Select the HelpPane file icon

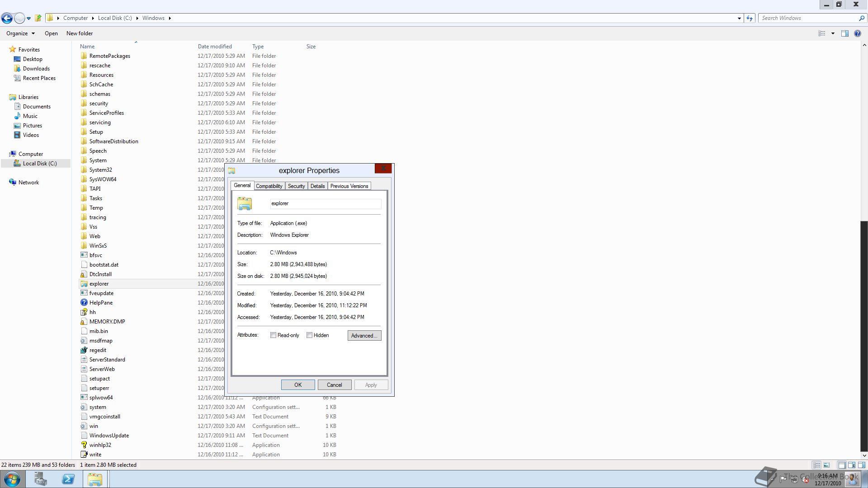point(84,303)
